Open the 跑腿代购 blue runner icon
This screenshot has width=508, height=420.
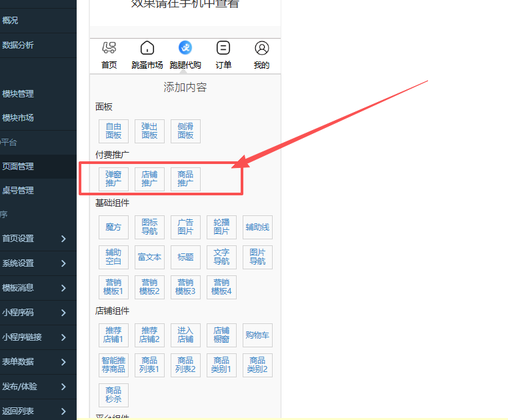pos(185,48)
